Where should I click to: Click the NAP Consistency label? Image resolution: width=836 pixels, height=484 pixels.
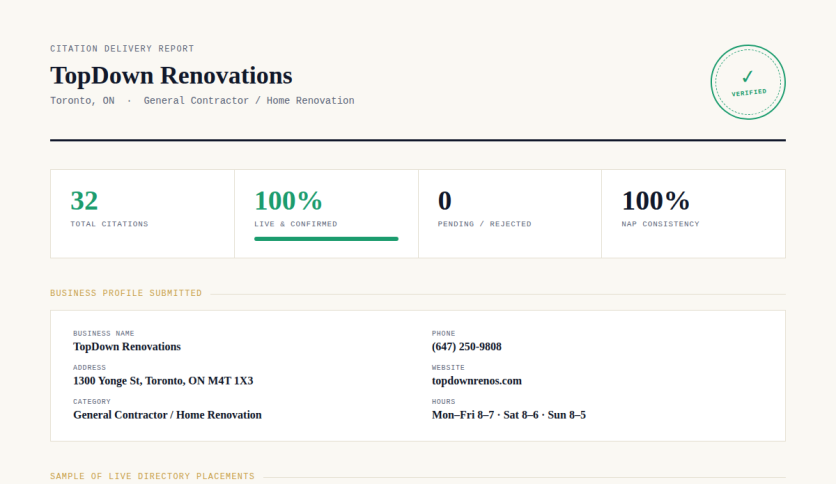point(661,224)
